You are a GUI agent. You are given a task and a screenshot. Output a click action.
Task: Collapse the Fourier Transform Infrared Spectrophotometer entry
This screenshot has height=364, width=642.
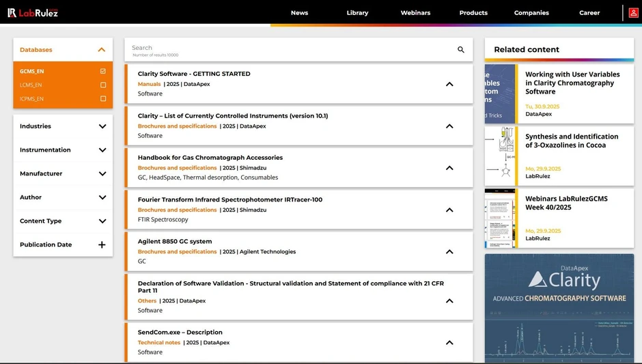[x=449, y=210]
